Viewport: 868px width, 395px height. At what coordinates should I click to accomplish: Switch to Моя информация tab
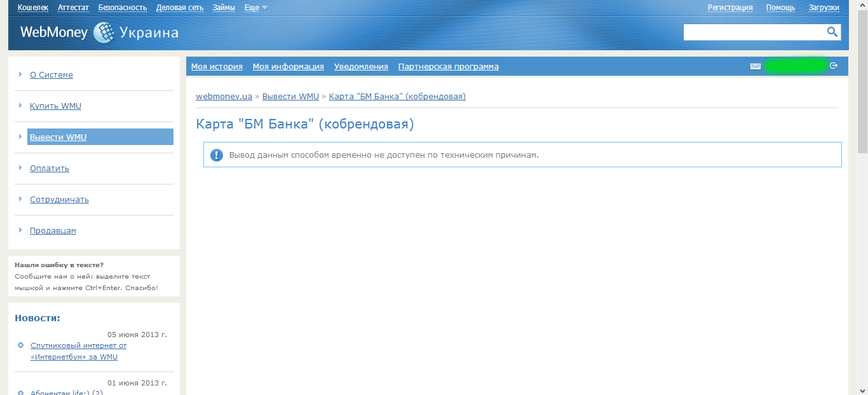coord(288,66)
